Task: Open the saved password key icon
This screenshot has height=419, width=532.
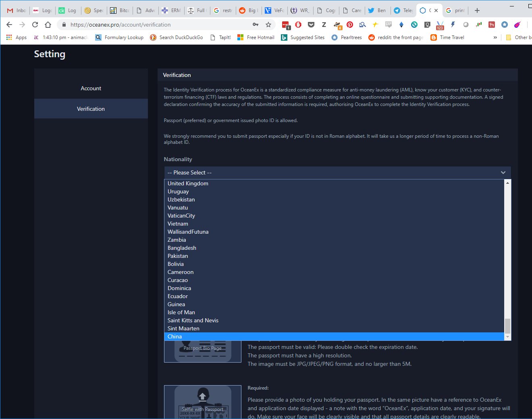Action: pyautogui.click(x=256, y=25)
